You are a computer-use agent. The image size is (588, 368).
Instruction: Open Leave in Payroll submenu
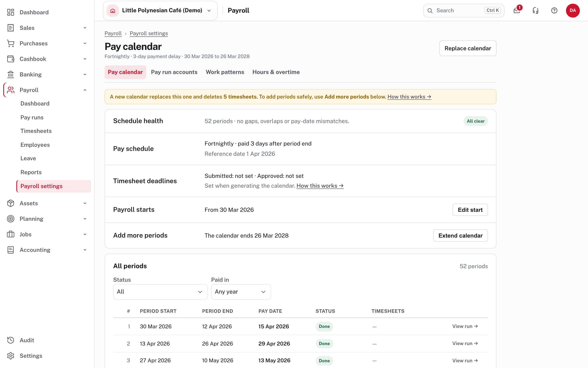click(x=28, y=158)
